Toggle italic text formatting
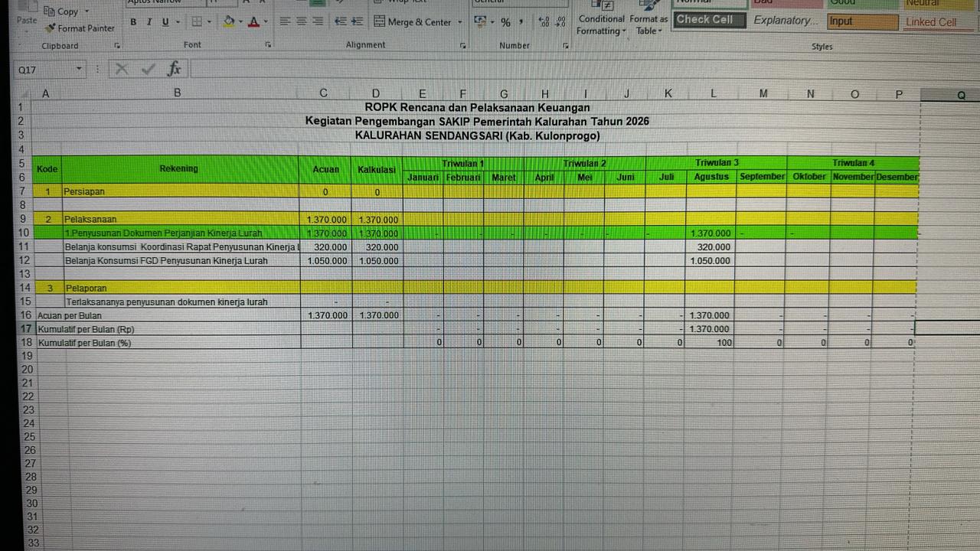980x551 pixels. point(149,22)
